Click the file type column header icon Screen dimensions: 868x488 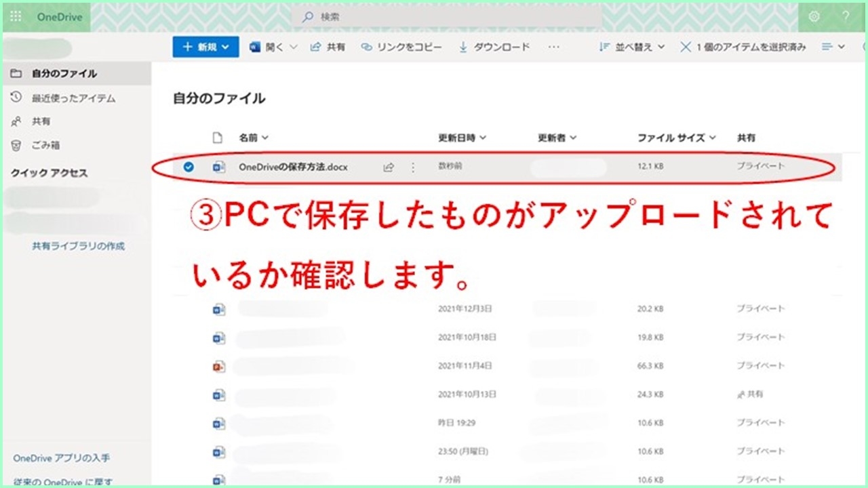coord(218,138)
